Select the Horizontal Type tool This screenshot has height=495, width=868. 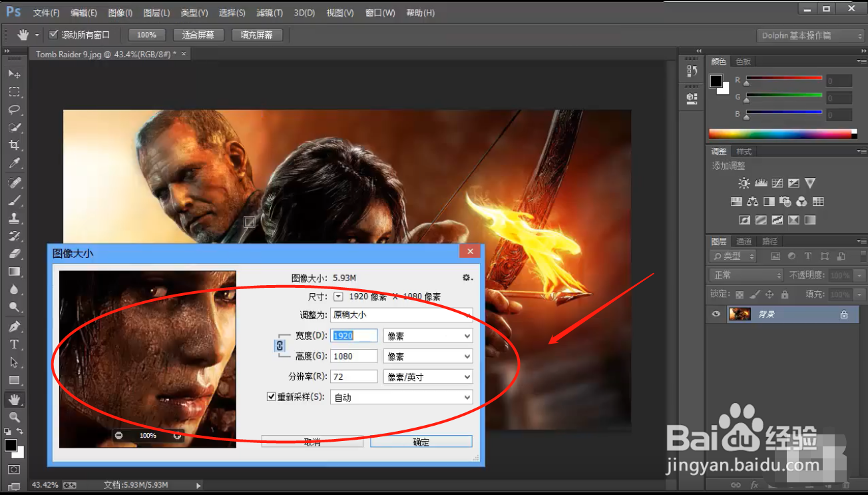14,344
